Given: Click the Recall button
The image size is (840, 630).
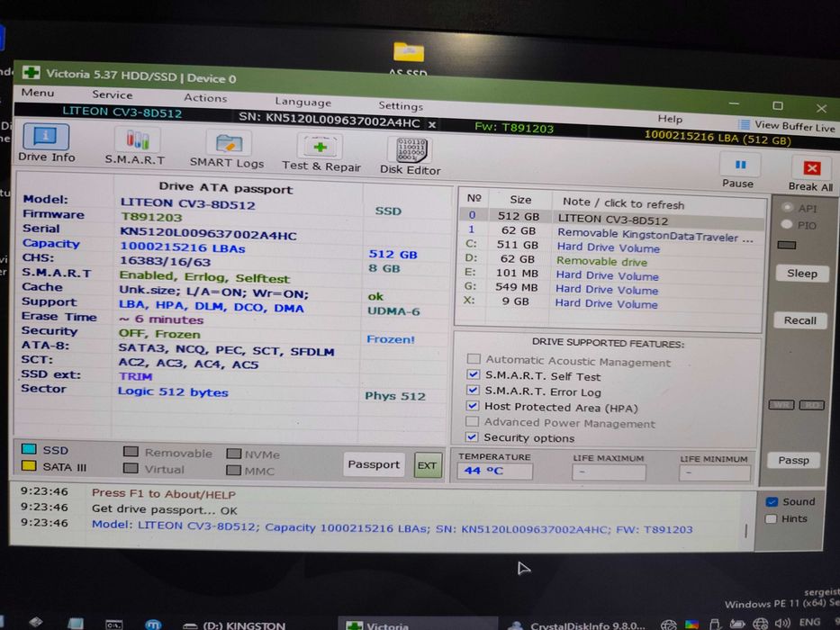Looking at the screenshot, I should (799, 320).
